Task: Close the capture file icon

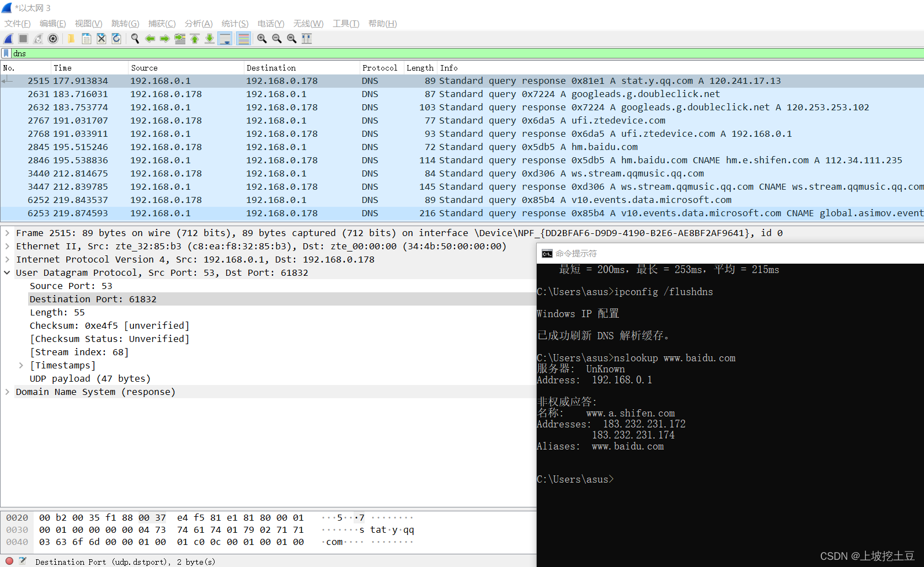Action: [x=102, y=39]
